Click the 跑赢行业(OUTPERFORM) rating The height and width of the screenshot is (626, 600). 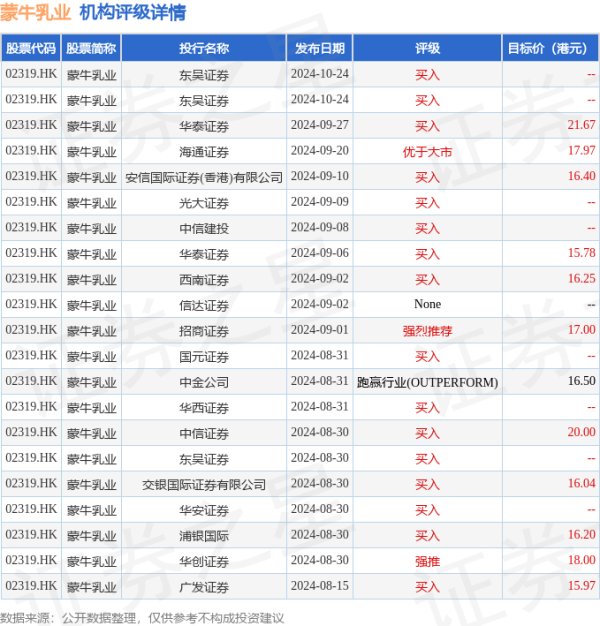(427, 382)
